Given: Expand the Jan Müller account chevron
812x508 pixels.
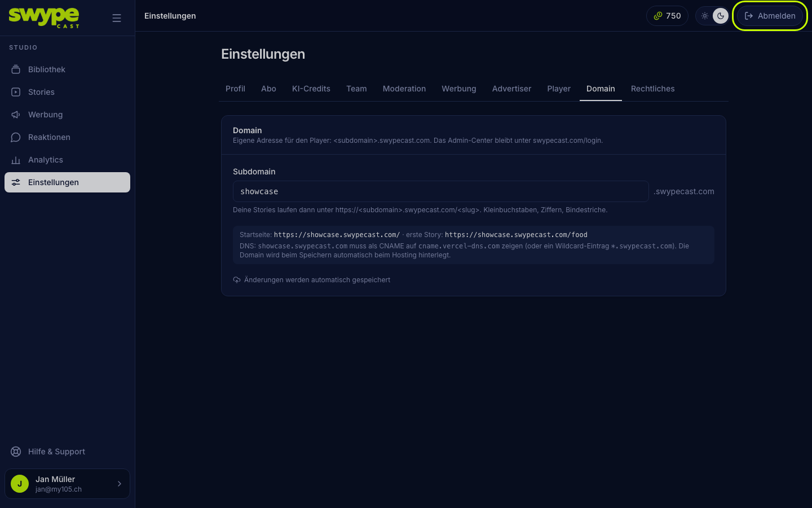Looking at the screenshot, I should tap(120, 484).
